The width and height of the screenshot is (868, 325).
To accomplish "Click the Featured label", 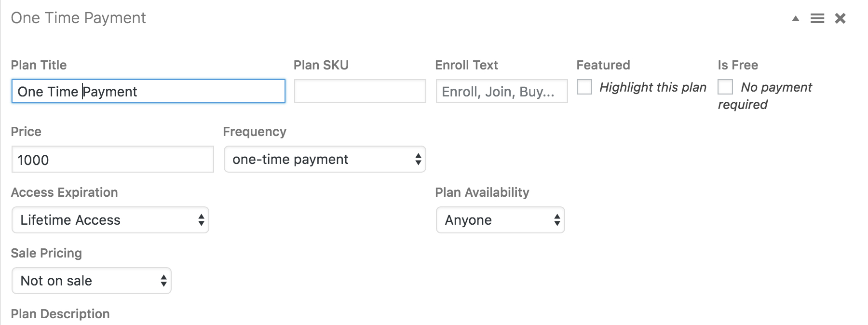I will [603, 65].
